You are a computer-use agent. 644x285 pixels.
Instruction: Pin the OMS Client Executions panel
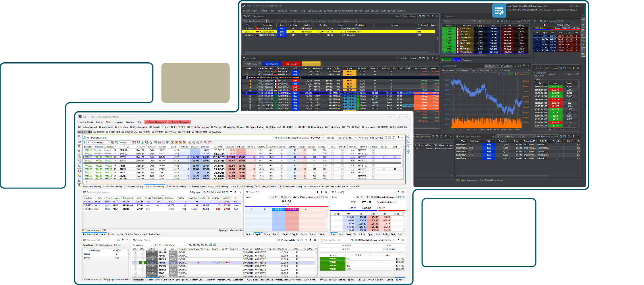pos(573,136)
